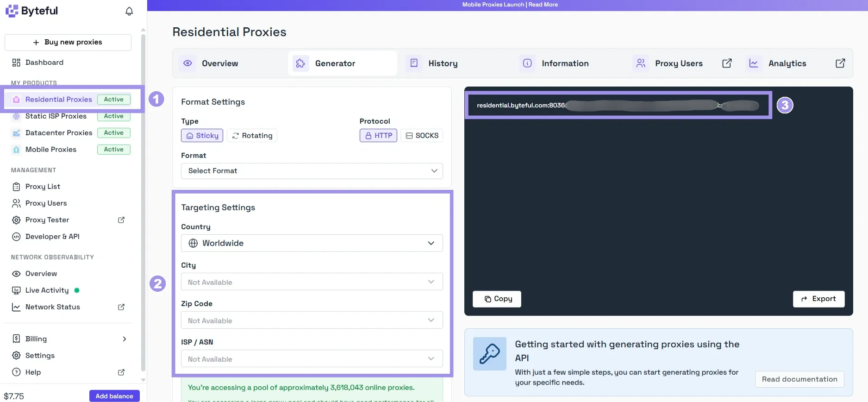Screen dimensions: 868x402
Task: Open the Zip Code dropdown
Action: coord(312,320)
